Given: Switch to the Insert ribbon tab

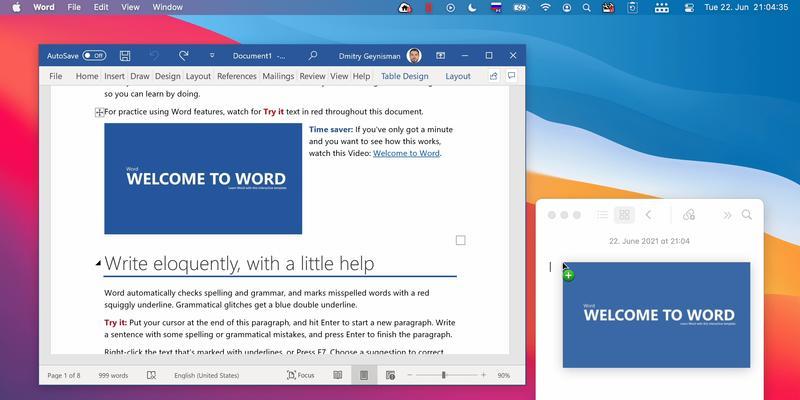Looking at the screenshot, I should coord(114,76).
